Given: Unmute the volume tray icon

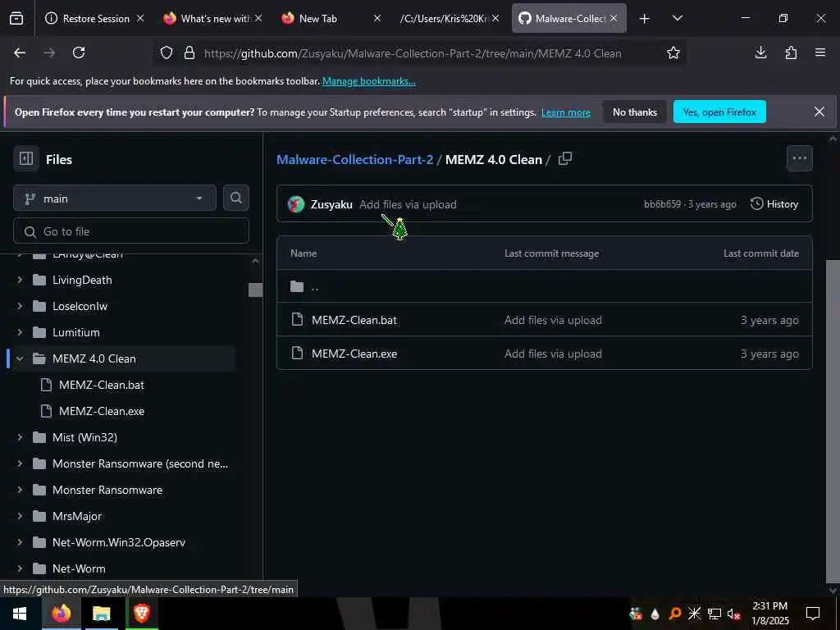Looking at the screenshot, I should coord(733,614).
